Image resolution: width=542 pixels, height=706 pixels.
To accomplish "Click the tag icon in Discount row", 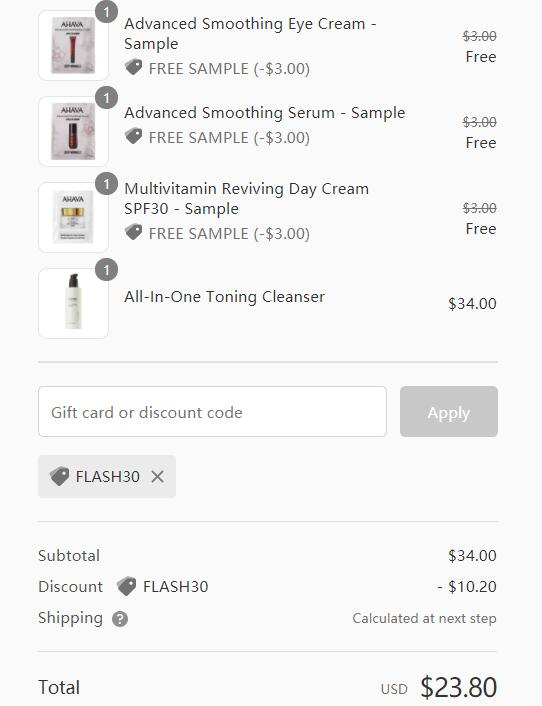I will click(126, 586).
